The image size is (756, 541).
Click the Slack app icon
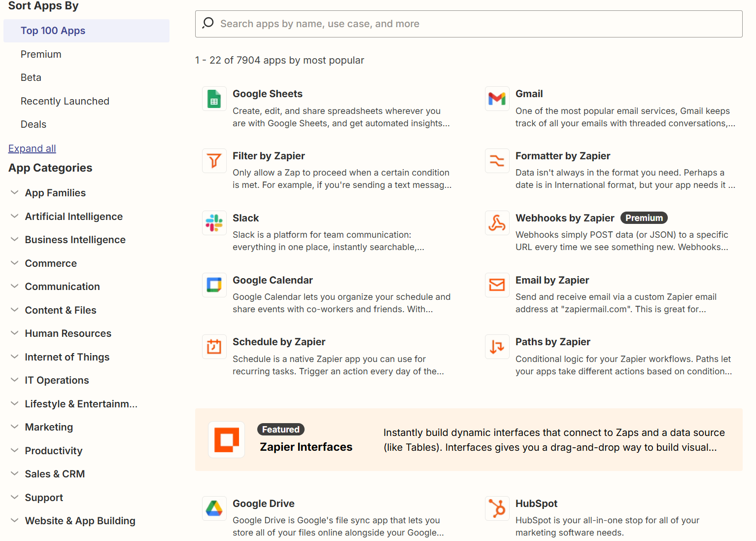(214, 222)
